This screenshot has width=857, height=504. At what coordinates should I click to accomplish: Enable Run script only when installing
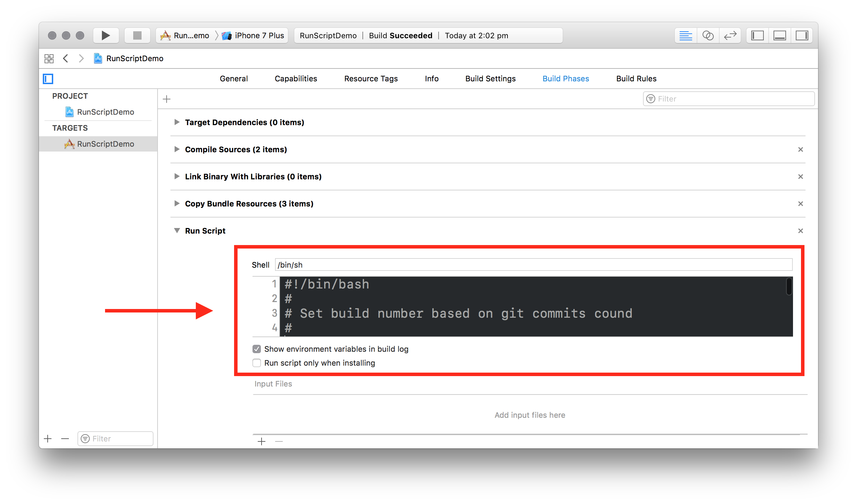point(257,363)
